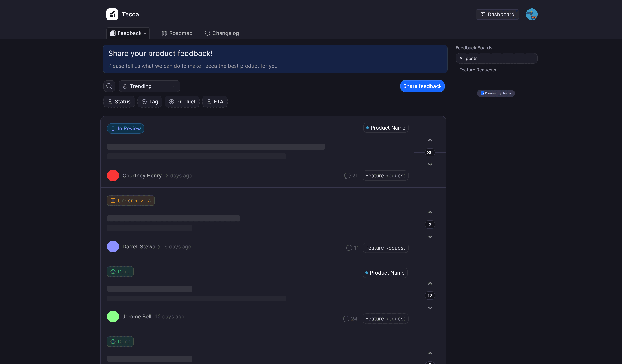Upvote Darrell Steward's post

click(430, 213)
